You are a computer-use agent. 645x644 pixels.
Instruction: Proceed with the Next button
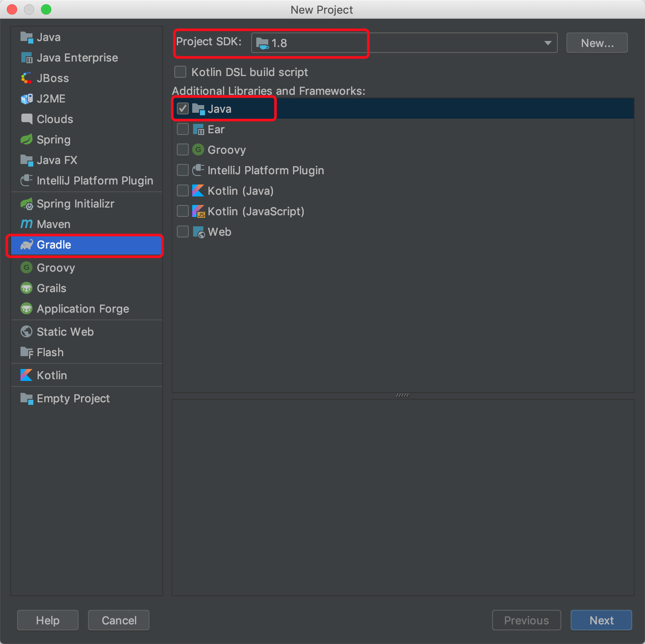[x=601, y=620]
